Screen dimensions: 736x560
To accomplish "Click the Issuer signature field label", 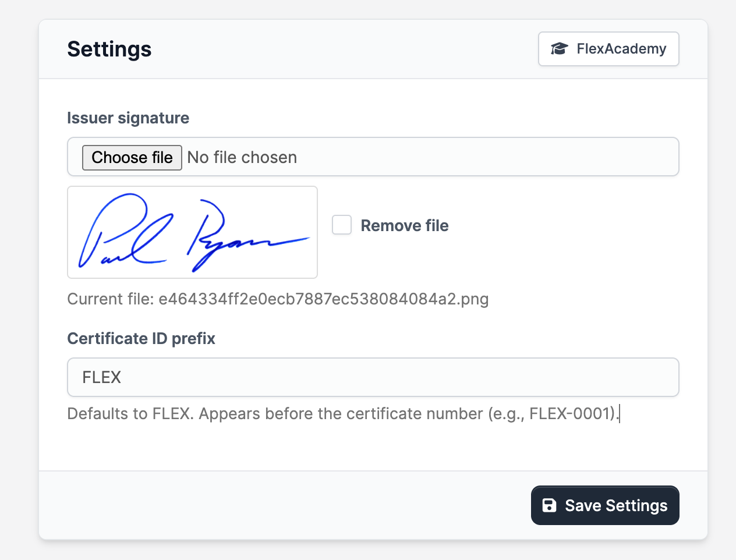I will point(128,118).
